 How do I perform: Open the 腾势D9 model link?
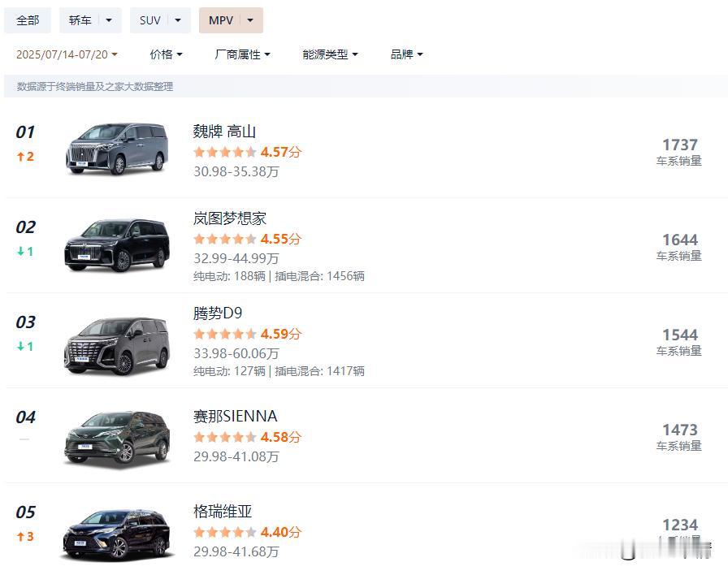click(x=217, y=313)
